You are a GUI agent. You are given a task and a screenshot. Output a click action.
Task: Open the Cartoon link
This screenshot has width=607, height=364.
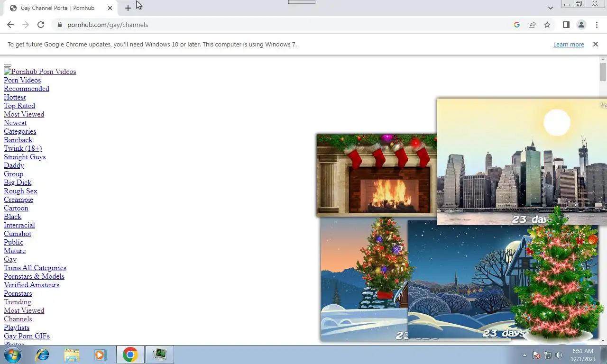(16, 208)
